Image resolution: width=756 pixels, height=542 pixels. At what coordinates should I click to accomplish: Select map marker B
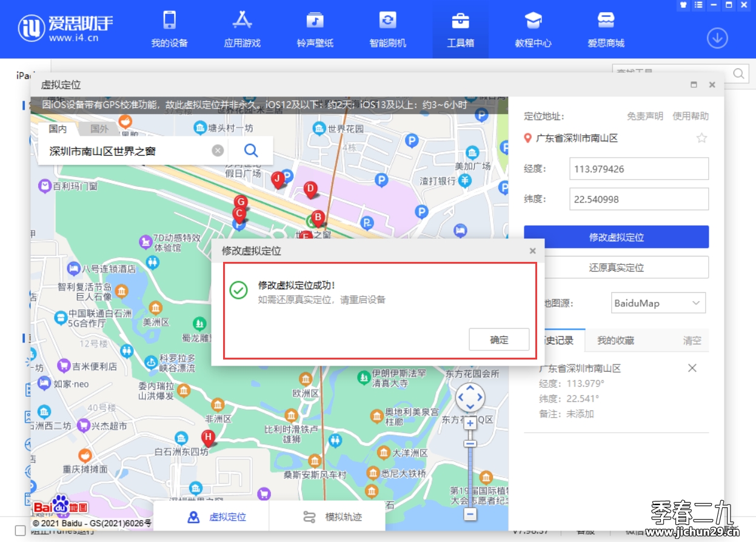(317, 218)
